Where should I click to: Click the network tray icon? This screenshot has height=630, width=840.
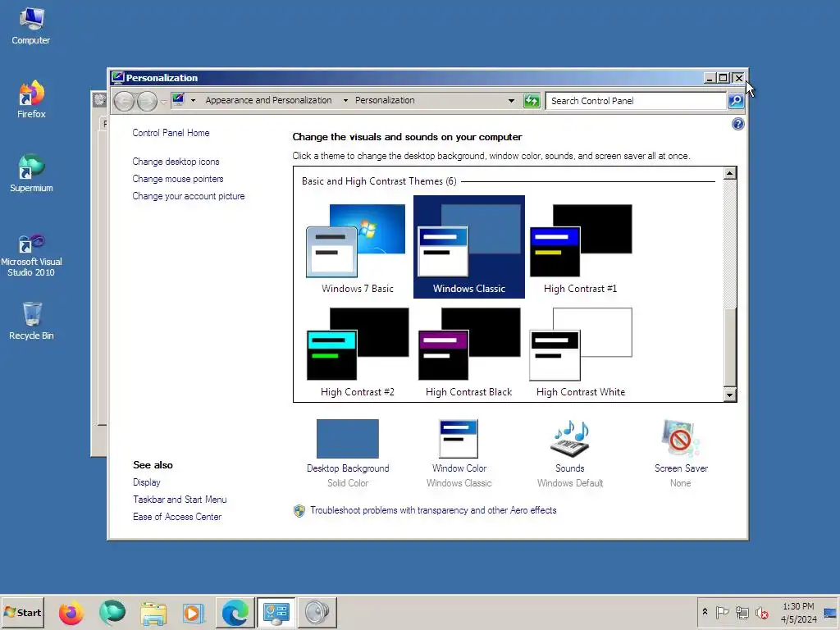click(x=742, y=612)
